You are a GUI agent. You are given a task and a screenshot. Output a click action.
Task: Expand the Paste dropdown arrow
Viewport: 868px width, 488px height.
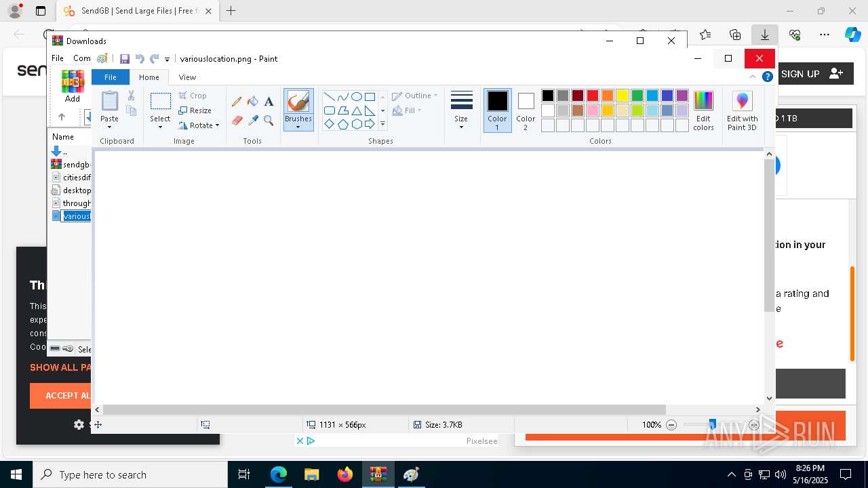[x=110, y=127]
